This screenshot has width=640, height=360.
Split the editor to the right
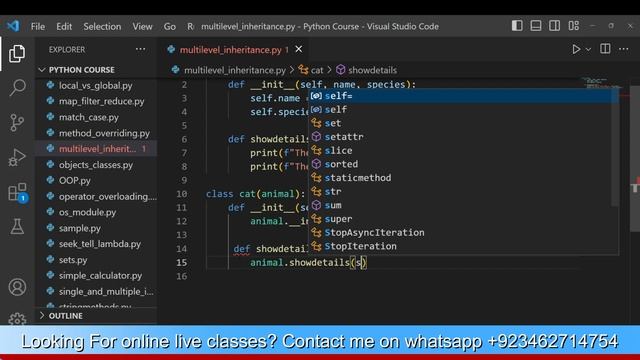click(605, 49)
